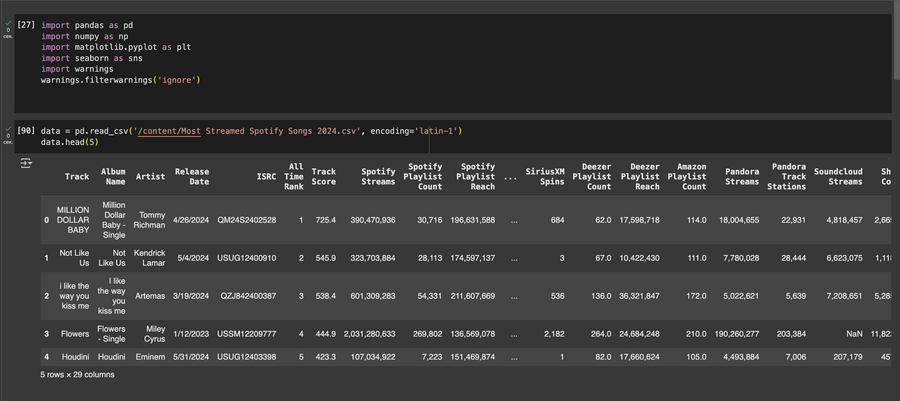The width and height of the screenshot is (900, 401).
Task: Click the Miley Cyrus artist cell
Action: pos(154,333)
